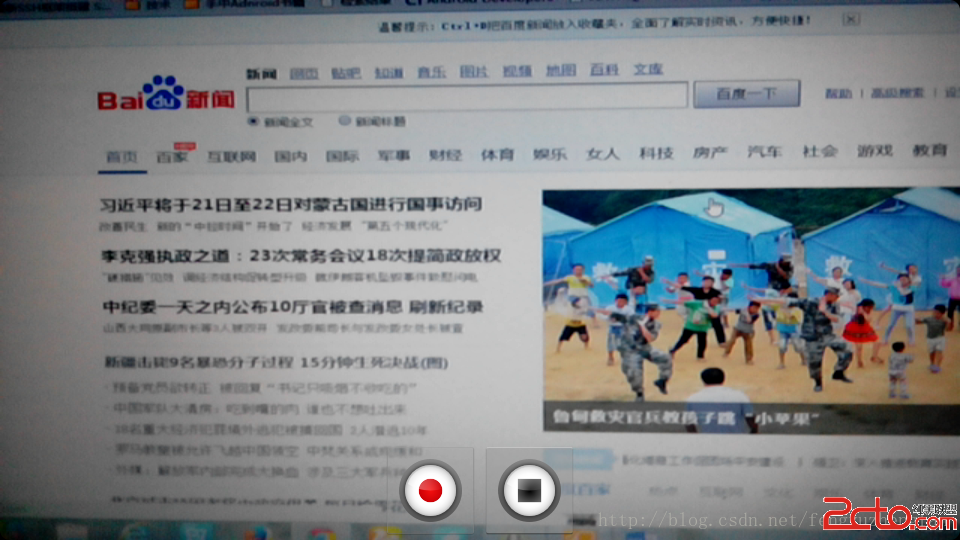Open headline ending 15分钟生死决战(图)
The height and width of the screenshot is (540, 960).
pos(276,362)
